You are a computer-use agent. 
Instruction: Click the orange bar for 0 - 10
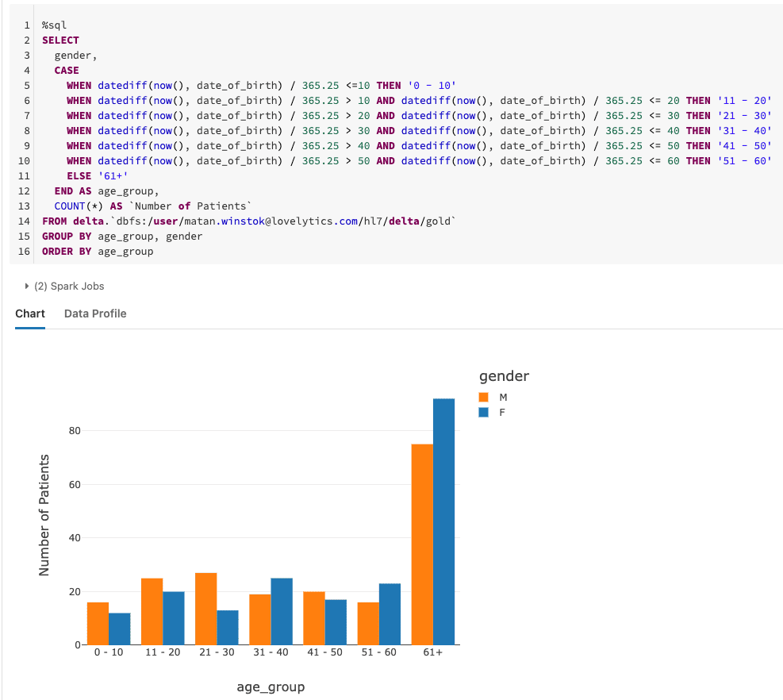point(98,623)
